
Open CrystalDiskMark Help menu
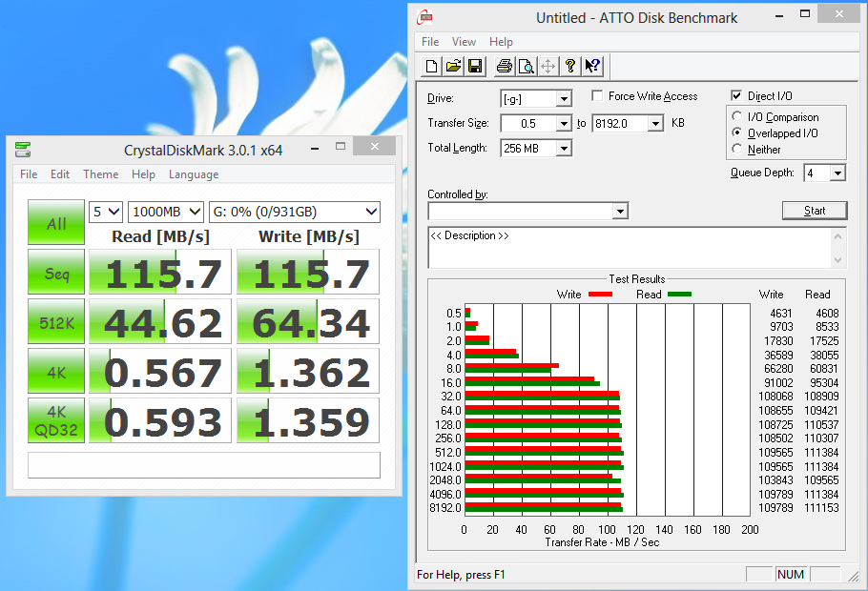[143, 174]
